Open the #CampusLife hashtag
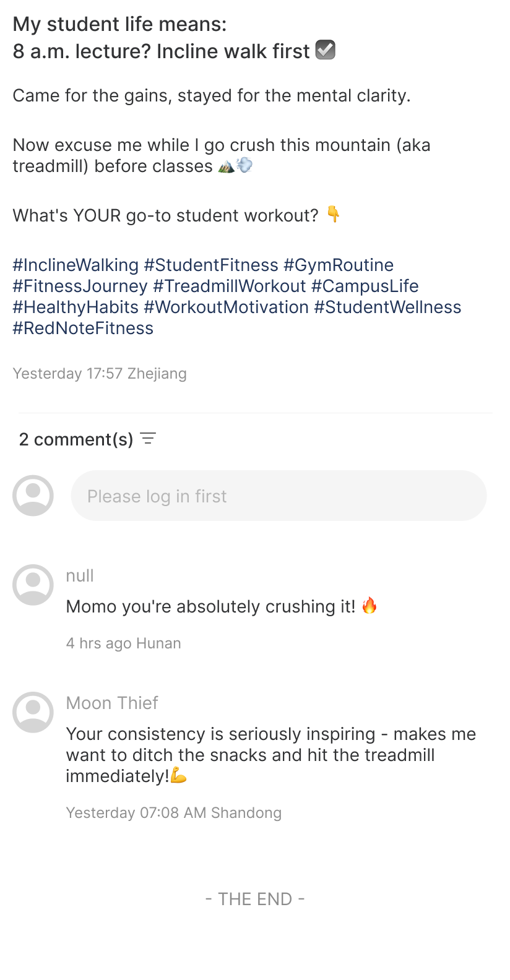 point(365,286)
